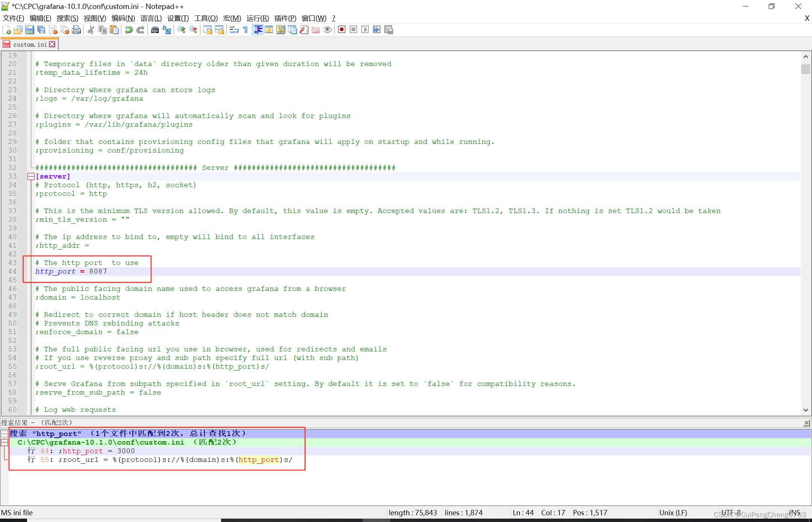Screen dimensions: 812x522
Task: Toggle indent guide display
Action: (x=258, y=30)
